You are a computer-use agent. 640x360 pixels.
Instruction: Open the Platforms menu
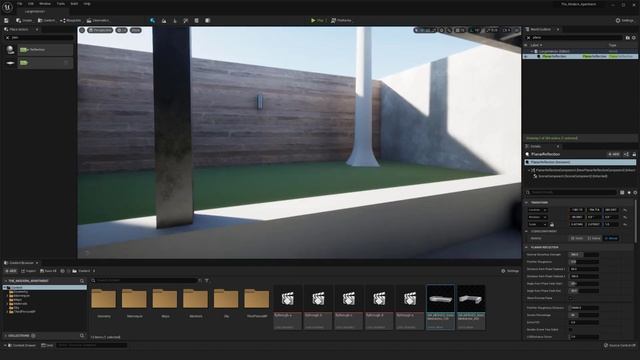(x=341, y=20)
